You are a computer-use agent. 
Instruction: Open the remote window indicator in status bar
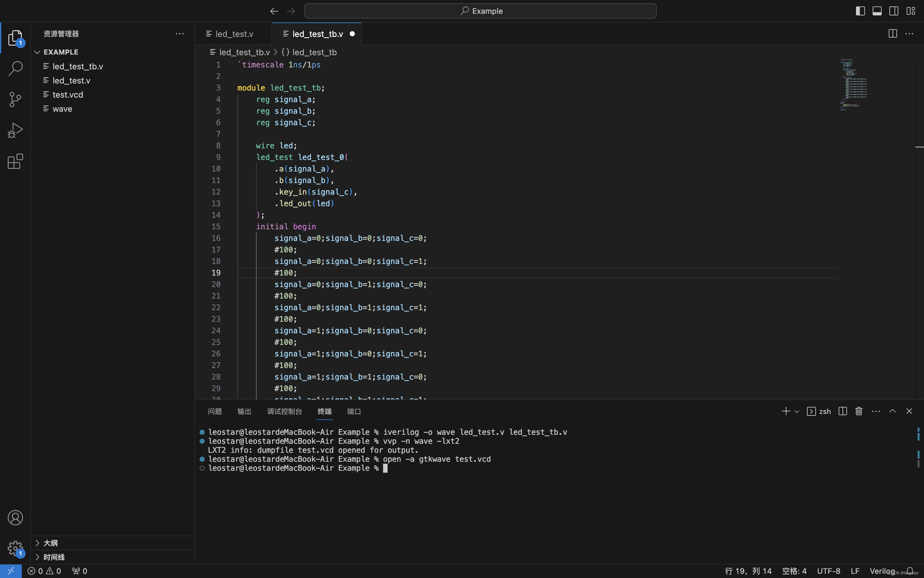click(x=11, y=571)
